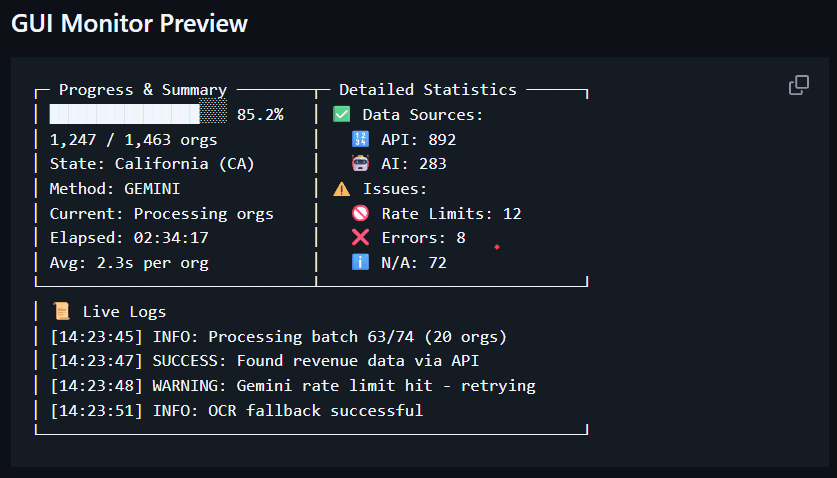Image resolution: width=837 pixels, height=478 pixels.
Task: Click the progress bar at 85.2%
Action: (x=138, y=114)
